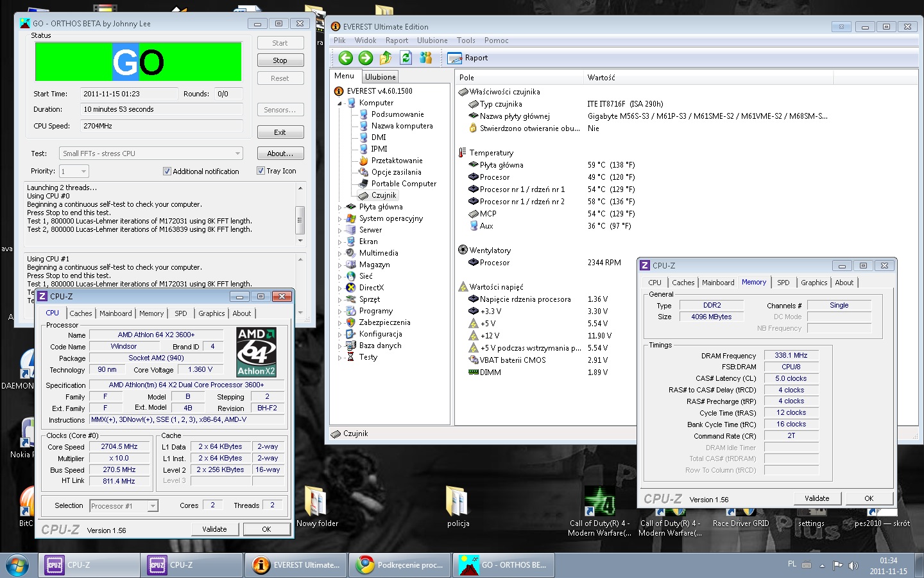Open the Ulubione menu in EVEREST
This screenshot has width=924, height=578.
coord(432,40)
